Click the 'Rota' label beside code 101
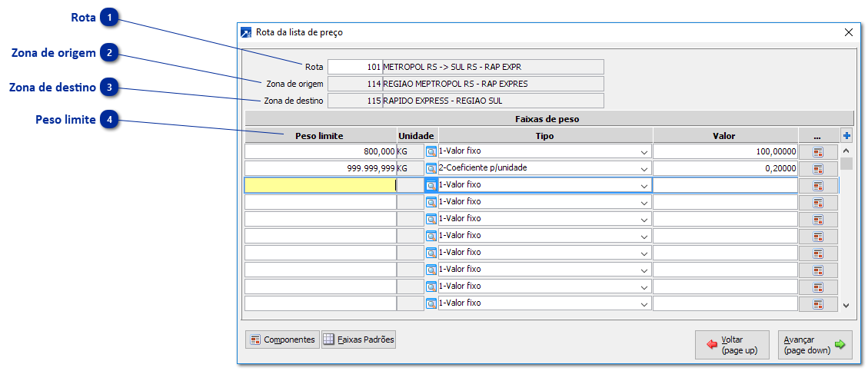Image resolution: width=868 pixels, height=371 pixels. tap(314, 67)
